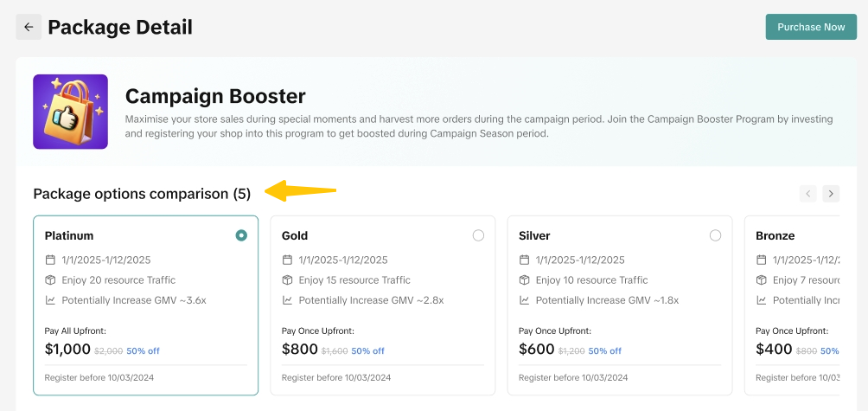Click the Bronze package card title
Viewport: 868px width, 411px height.
pyautogui.click(x=775, y=235)
